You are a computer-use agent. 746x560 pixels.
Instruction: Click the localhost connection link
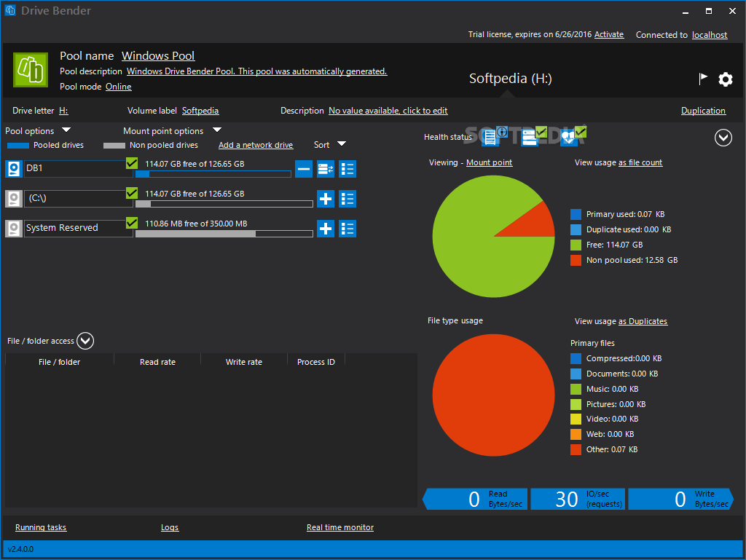(710, 35)
